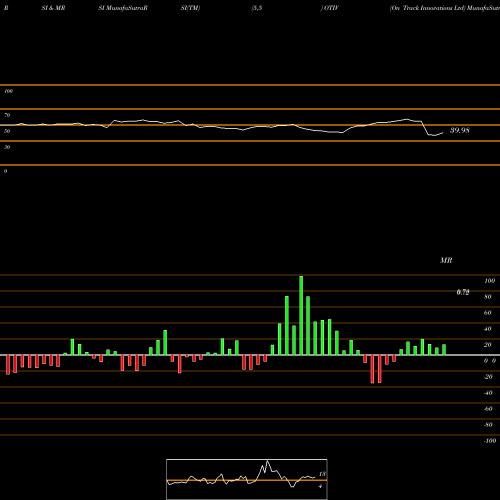500x500 pixels.
Task: Click the RSI 30 axis label
Action: tap(7, 147)
